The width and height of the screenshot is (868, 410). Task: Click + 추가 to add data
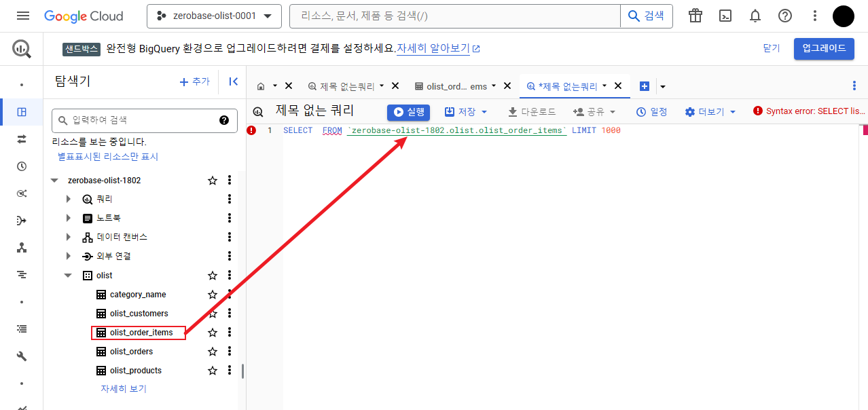coord(195,81)
